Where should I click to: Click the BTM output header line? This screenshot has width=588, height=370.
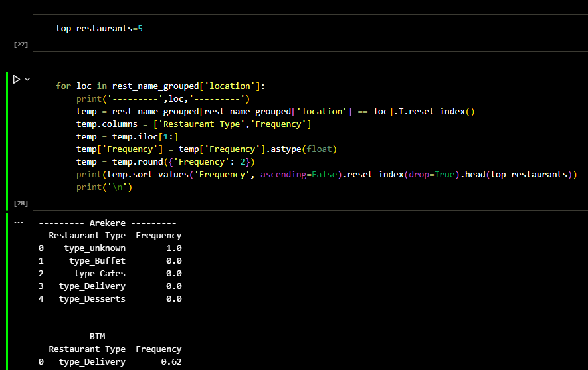pos(97,337)
